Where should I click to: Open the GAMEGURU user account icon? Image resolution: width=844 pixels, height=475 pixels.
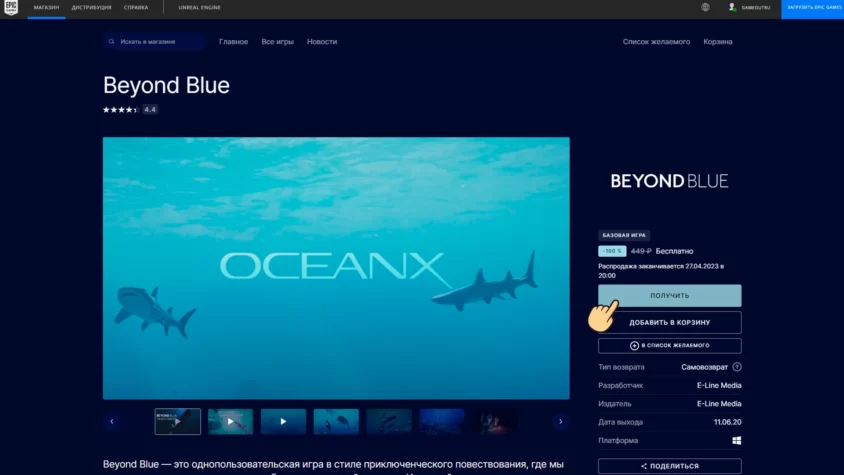point(732,7)
